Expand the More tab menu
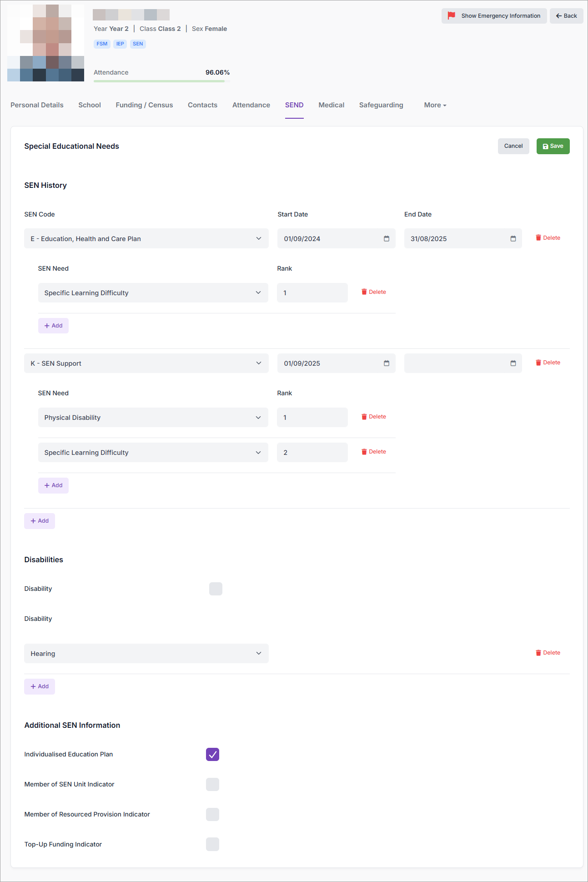This screenshot has width=588, height=882. 435,105
